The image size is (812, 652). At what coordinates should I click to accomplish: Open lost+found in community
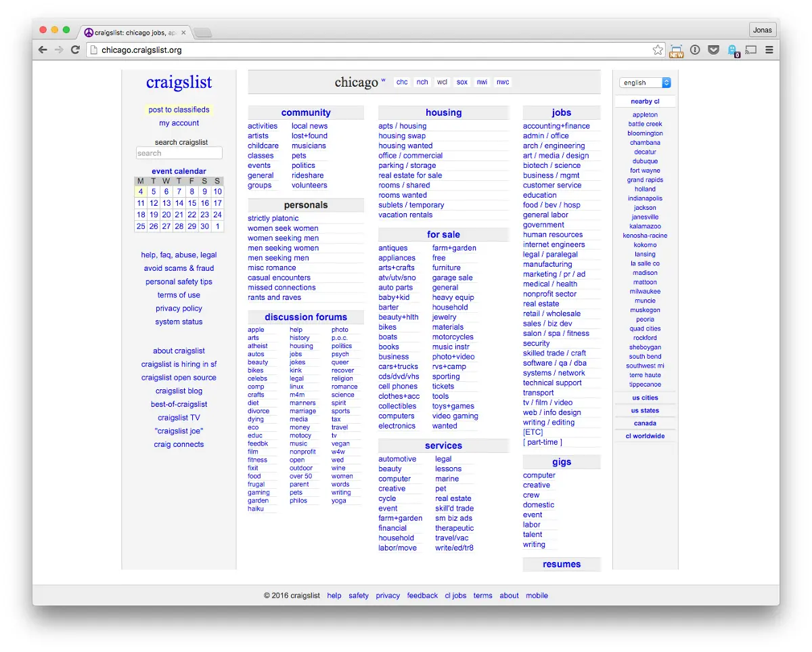tap(310, 136)
